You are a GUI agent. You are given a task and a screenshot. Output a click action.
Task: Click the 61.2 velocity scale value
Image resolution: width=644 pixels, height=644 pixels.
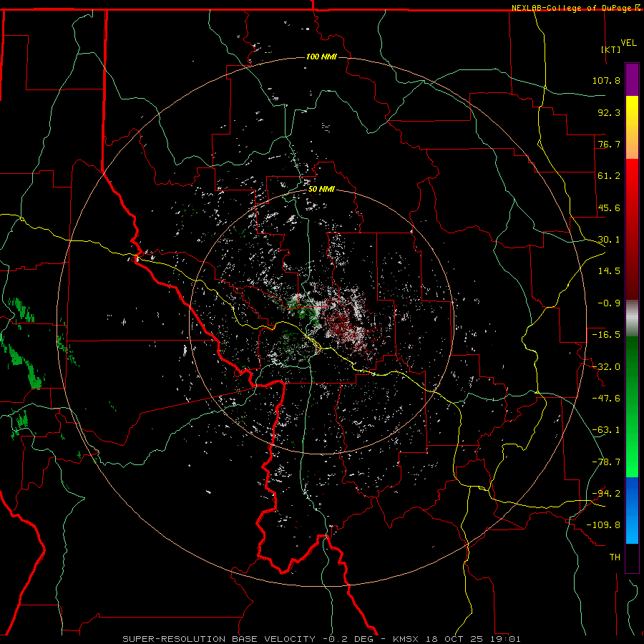[609, 176]
